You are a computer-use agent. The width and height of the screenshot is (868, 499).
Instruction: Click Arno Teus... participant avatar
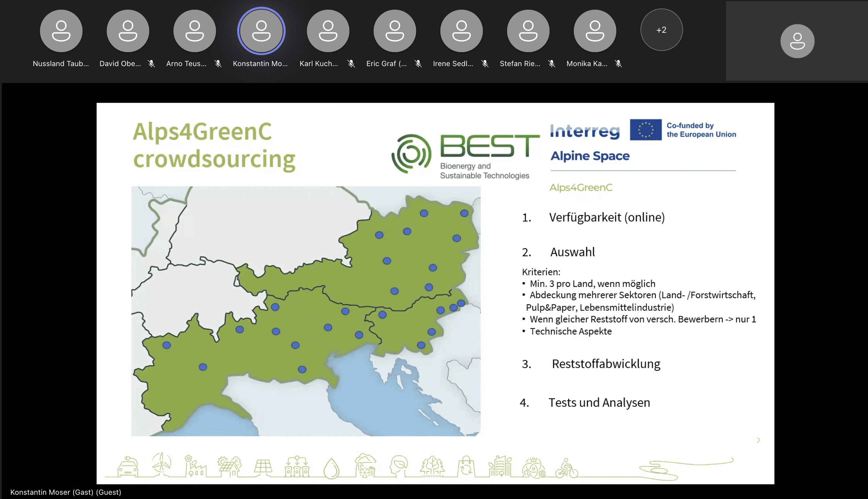[194, 31]
